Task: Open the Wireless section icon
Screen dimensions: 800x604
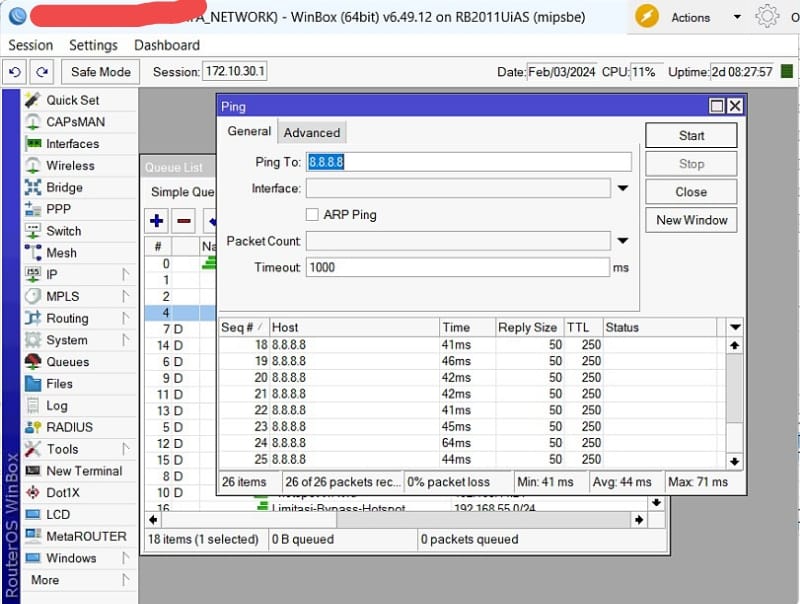Action: [x=33, y=165]
